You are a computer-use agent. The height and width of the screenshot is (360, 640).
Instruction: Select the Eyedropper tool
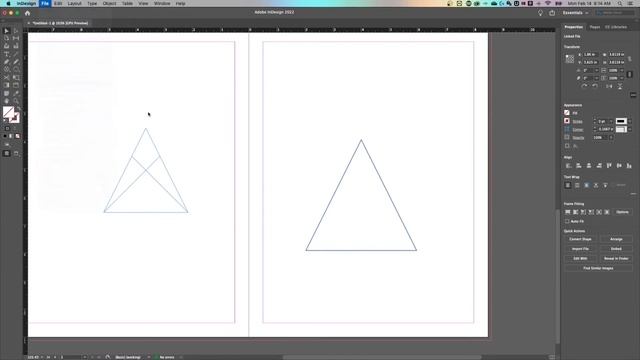pos(16,93)
